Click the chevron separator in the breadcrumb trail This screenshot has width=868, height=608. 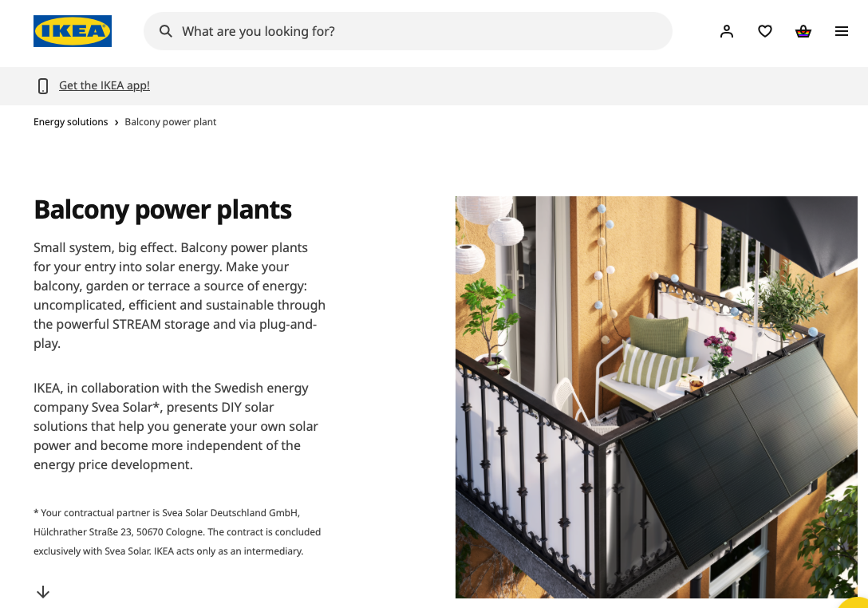(x=116, y=121)
